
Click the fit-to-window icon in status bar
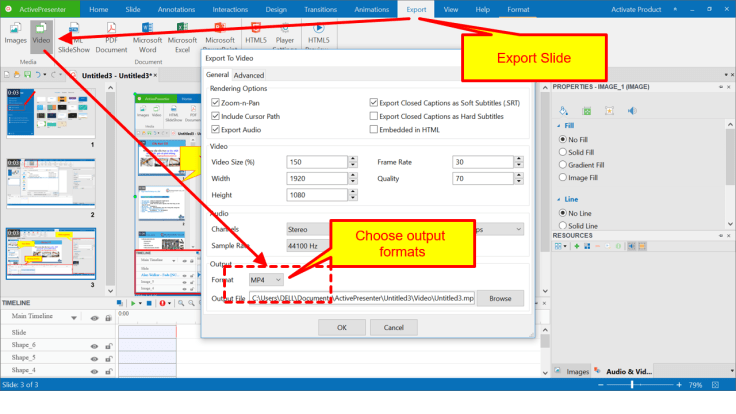715,385
